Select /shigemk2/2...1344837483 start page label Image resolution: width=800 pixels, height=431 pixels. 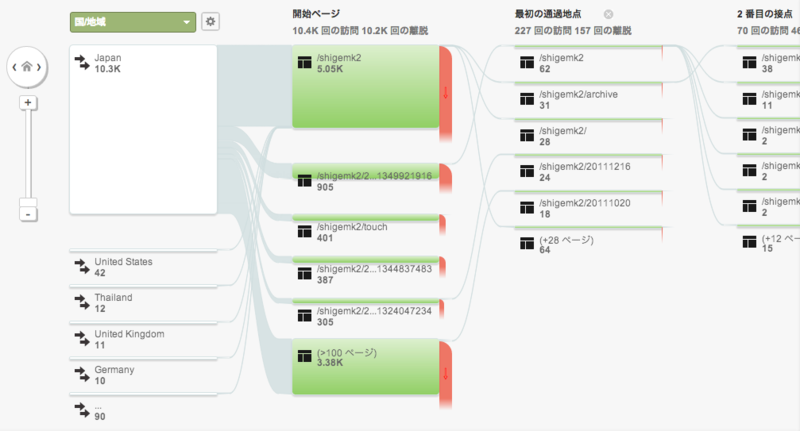[x=374, y=269]
